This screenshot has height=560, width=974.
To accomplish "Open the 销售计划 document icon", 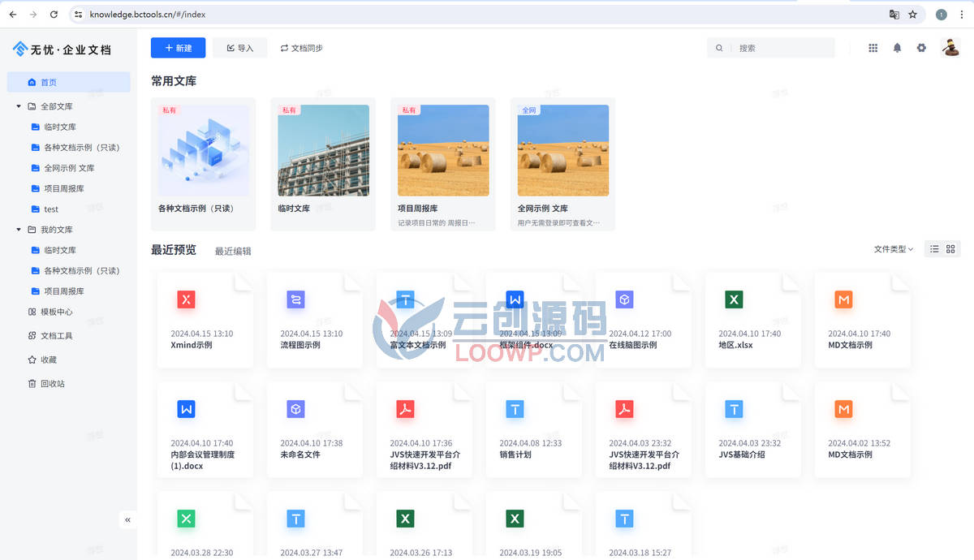I will (x=515, y=410).
